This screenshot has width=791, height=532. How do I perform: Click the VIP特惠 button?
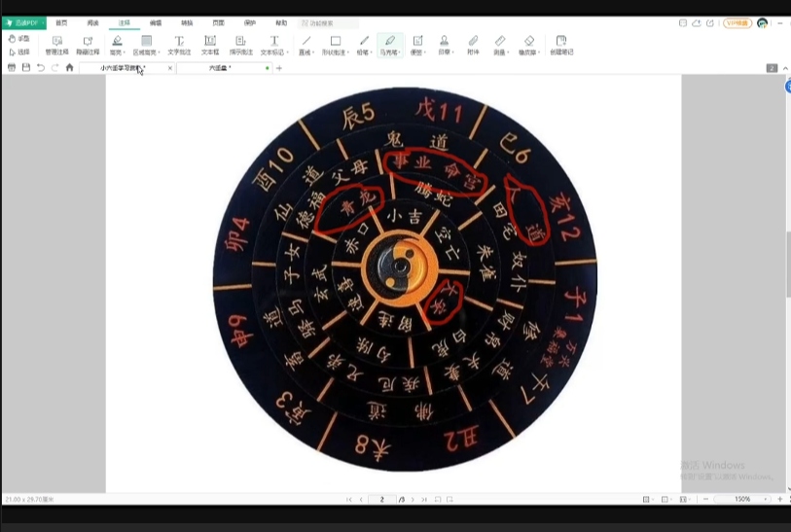[x=738, y=22]
